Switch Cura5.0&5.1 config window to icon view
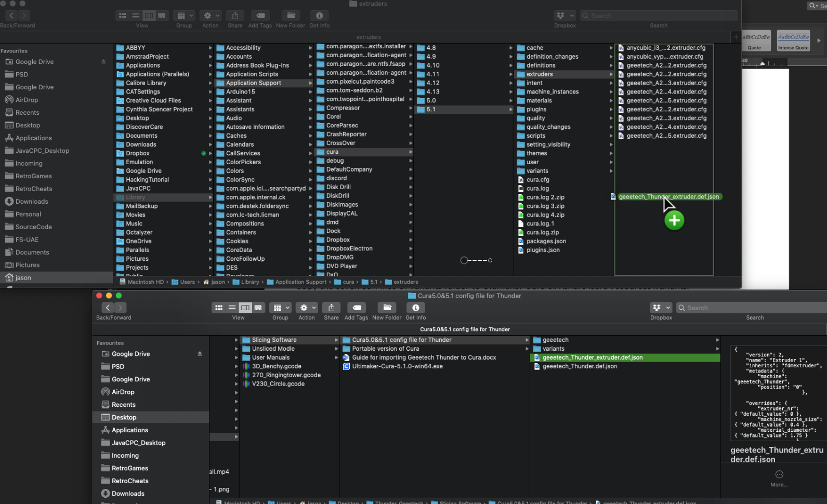 click(x=219, y=308)
